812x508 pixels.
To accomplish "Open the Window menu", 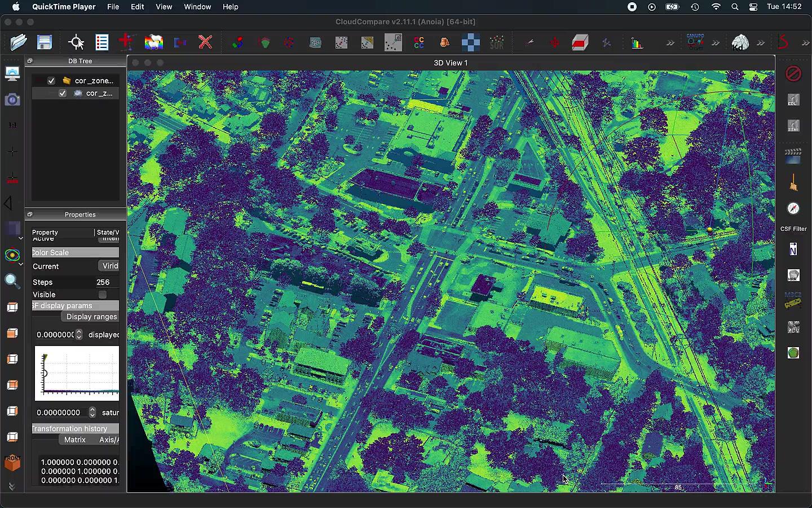I will click(x=197, y=7).
